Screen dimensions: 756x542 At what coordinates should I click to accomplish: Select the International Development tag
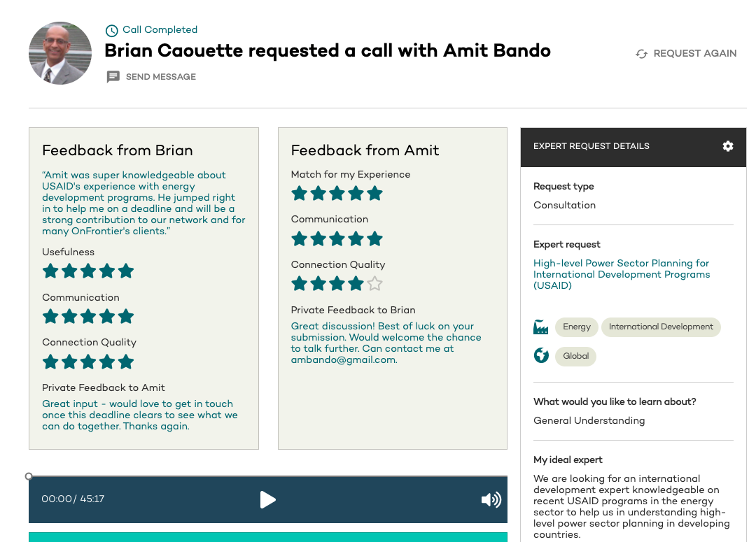[x=661, y=327]
